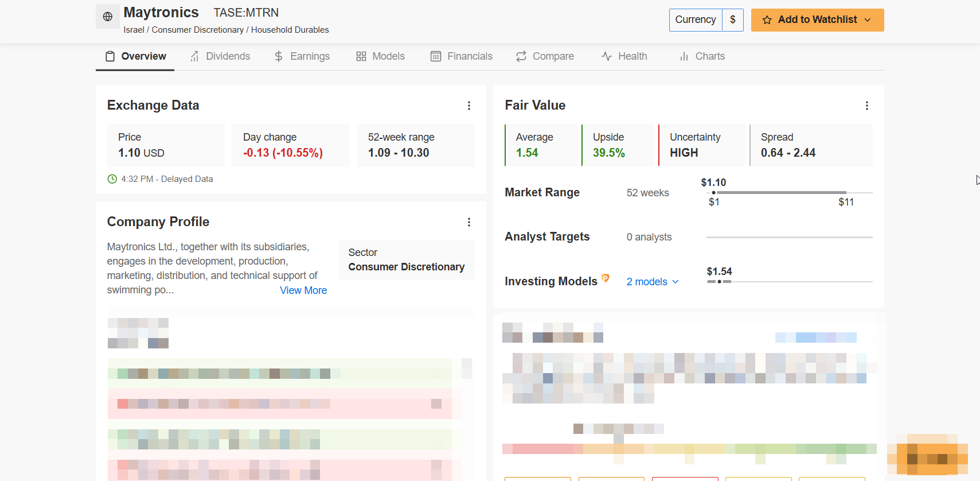Click the bars icon on Charts tab
980x481 pixels.
pos(684,56)
